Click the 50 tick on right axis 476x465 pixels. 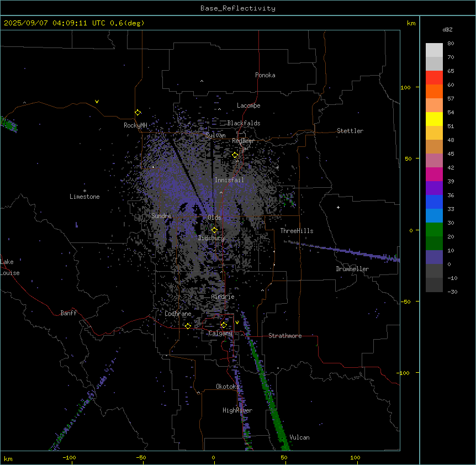tap(408, 158)
